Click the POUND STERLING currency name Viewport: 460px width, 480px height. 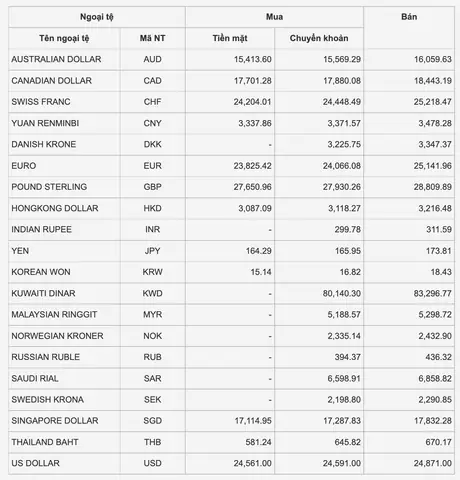(x=49, y=187)
